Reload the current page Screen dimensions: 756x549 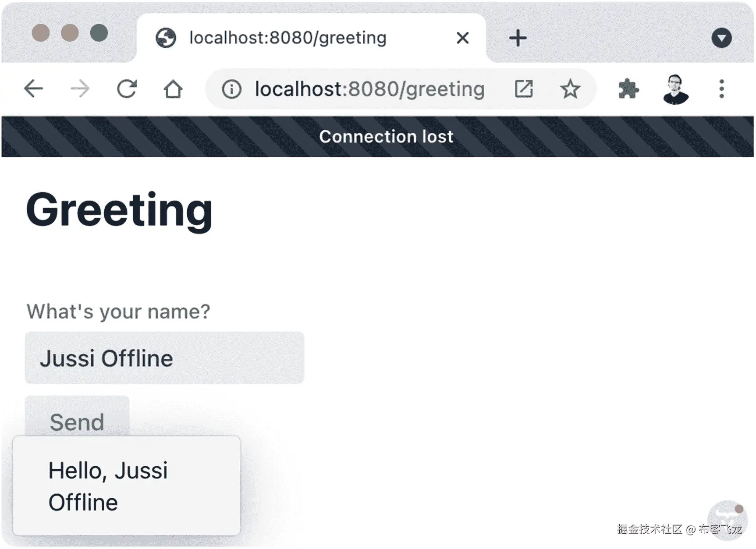pyautogui.click(x=127, y=89)
